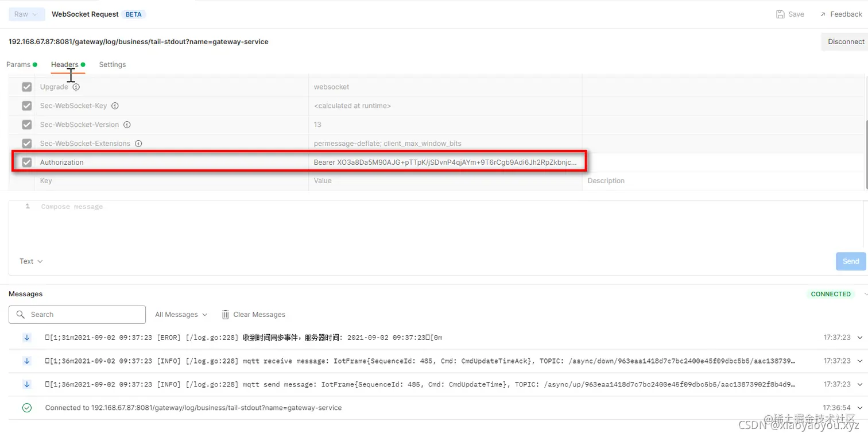This screenshot has width=868, height=437.
Task: Click the Bearer token value cell
Action: pos(445,163)
